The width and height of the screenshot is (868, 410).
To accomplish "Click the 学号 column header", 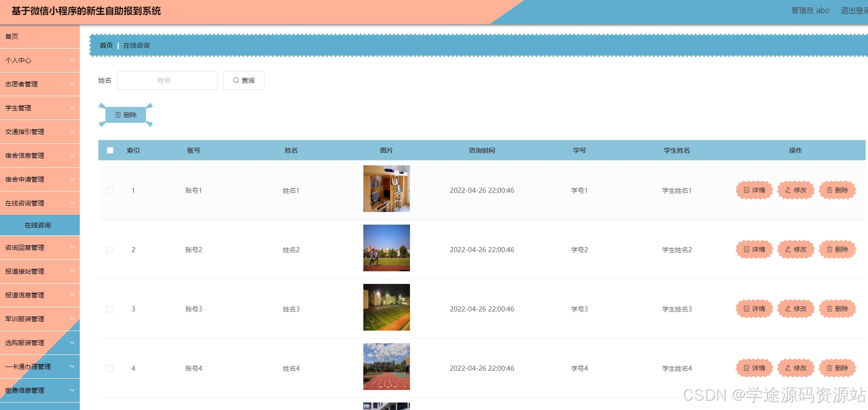I will [579, 150].
